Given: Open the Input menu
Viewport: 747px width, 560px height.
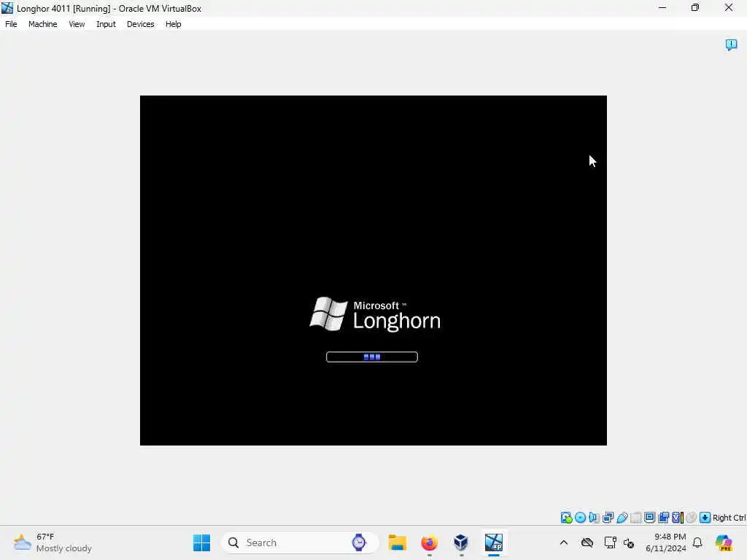Looking at the screenshot, I should 106,24.
